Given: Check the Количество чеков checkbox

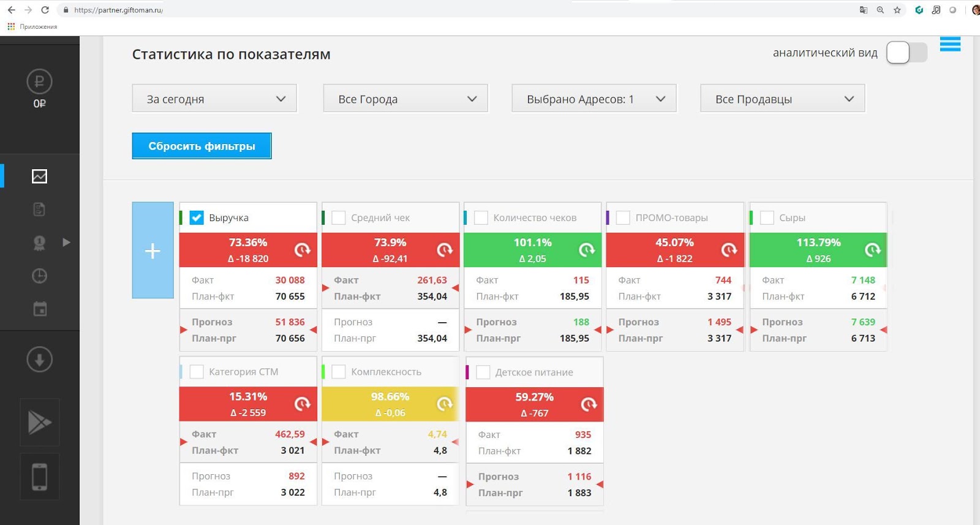Looking at the screenshot, I should coord(481,217).
